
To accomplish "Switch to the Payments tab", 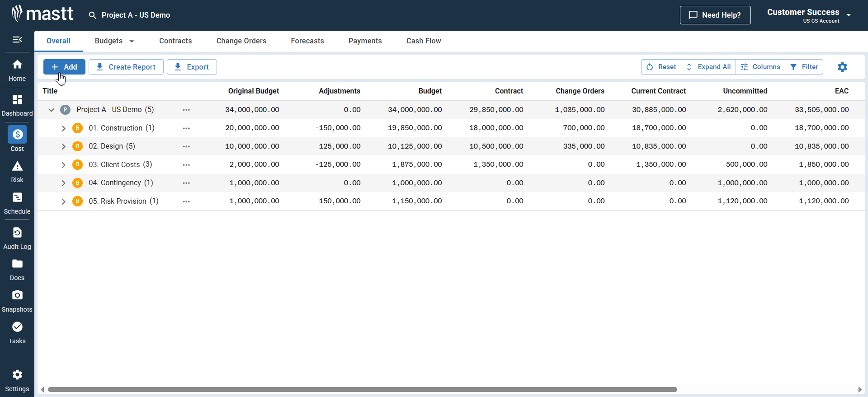I will [x=365, y=41].
